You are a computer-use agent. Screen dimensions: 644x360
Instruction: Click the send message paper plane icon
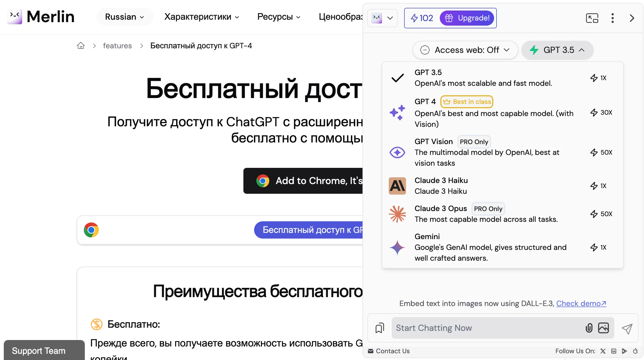627,328
